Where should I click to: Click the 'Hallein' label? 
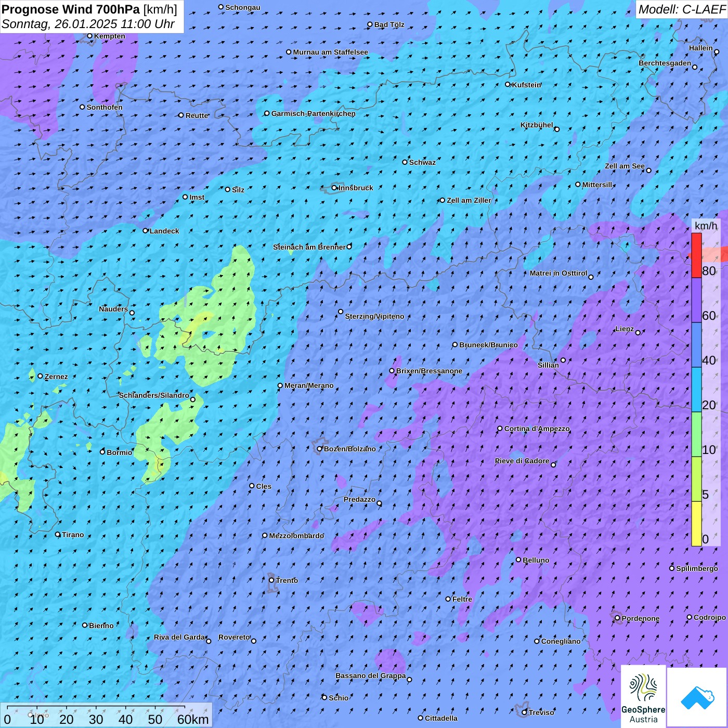(x=701, y=48)
